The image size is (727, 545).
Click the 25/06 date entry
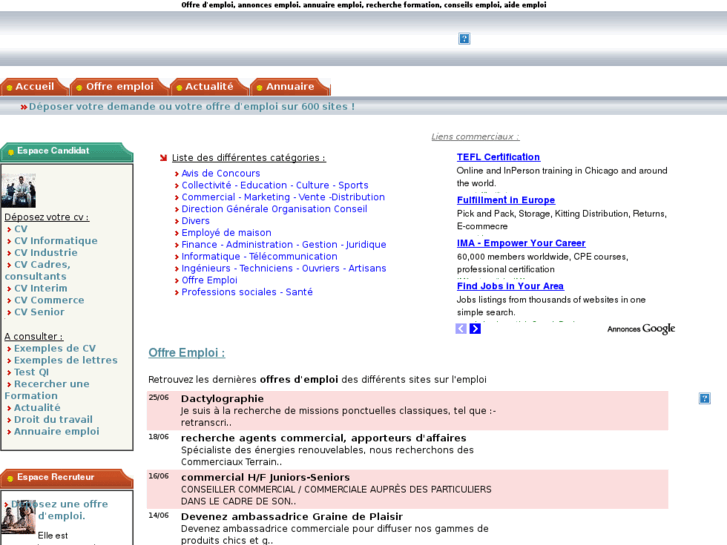(159, 398)
